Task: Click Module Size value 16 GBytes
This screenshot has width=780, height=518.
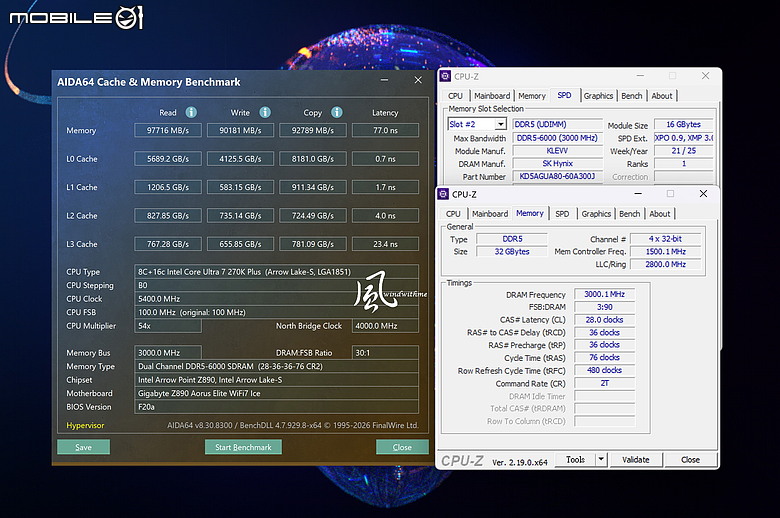Action: tap(683, 124)
